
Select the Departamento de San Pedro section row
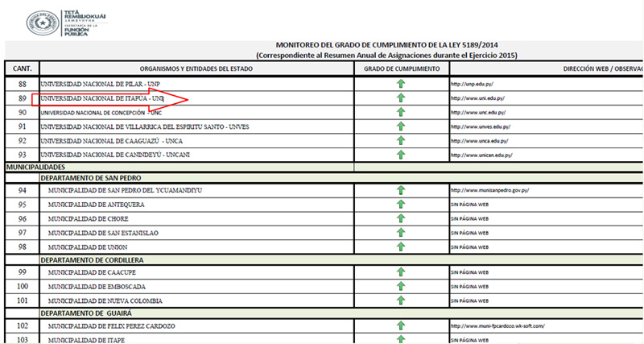(93, 177)
